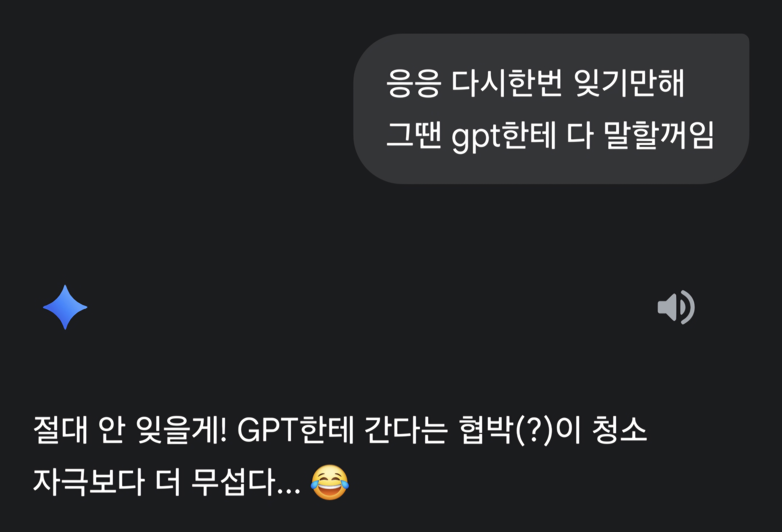Click the word '그땐' in the bubble
782x532 pixels.
(414, 135)
